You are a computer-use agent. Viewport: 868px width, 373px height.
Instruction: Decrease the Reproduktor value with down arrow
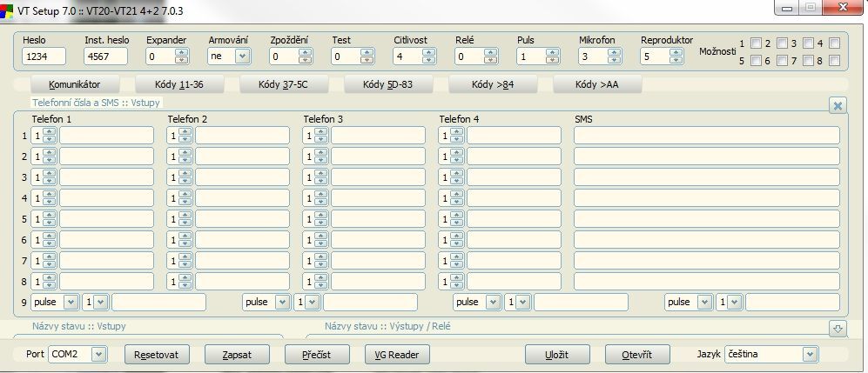point(676,60)
